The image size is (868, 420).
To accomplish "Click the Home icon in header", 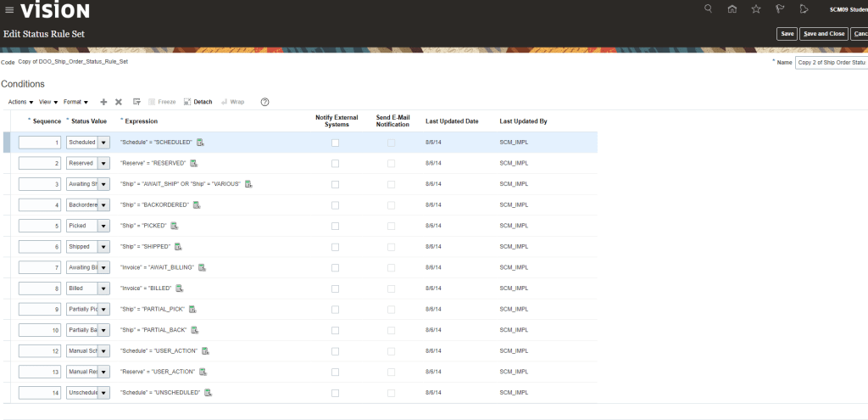I will pyautogui.click(x=732, y=9).
